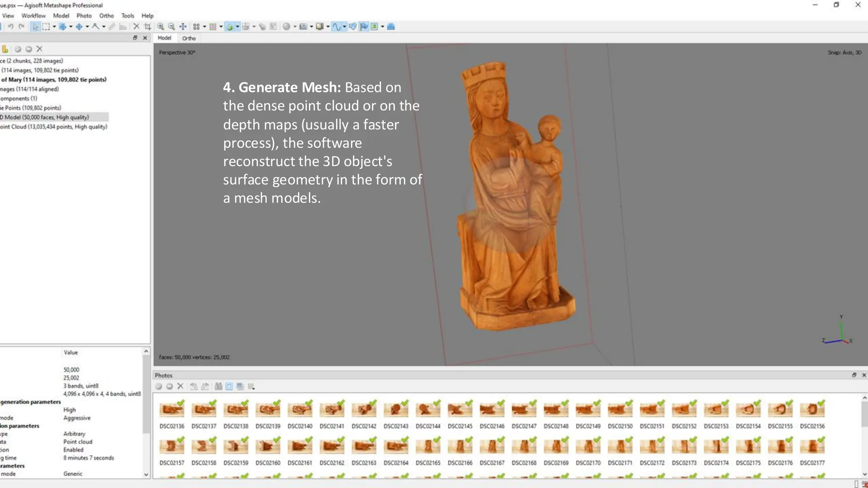Toggle the highlighted rotate button in Photos
Image resolution: width=868 pixels, height=488 pixels.
[229, 386]
